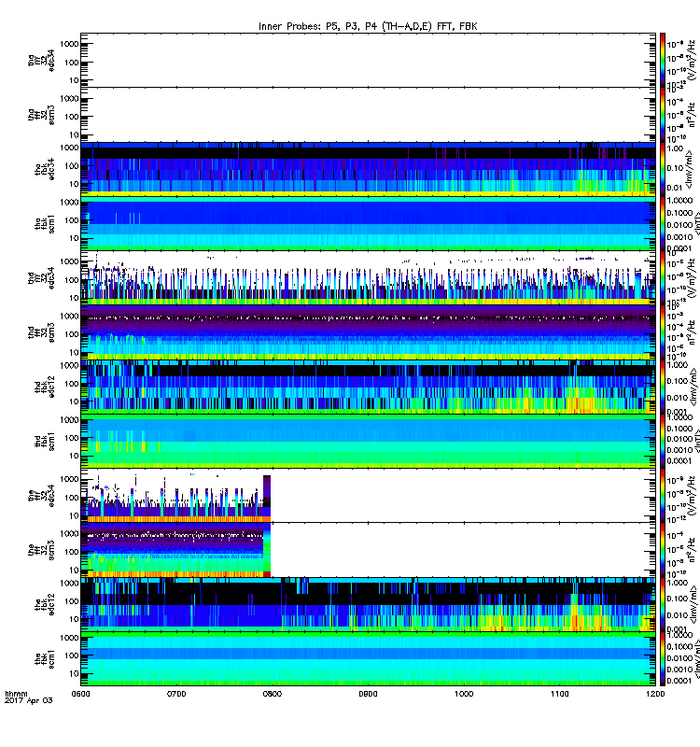Click the thd fff 32 scm3 spectrogram panel
Image resolution: width=700 pixels, height=747 pixels.
(x=368, y=332)
